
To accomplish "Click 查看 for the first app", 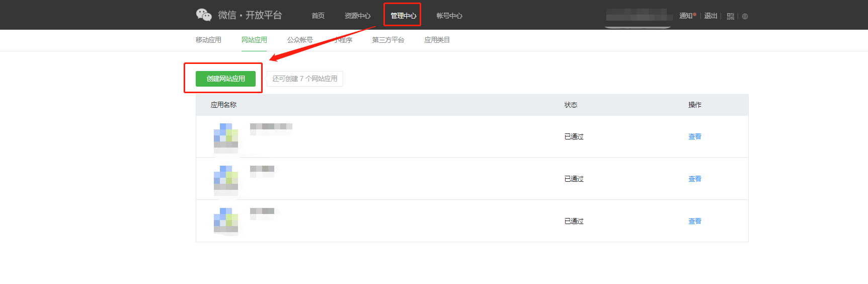I will click(x=695, y=136).
